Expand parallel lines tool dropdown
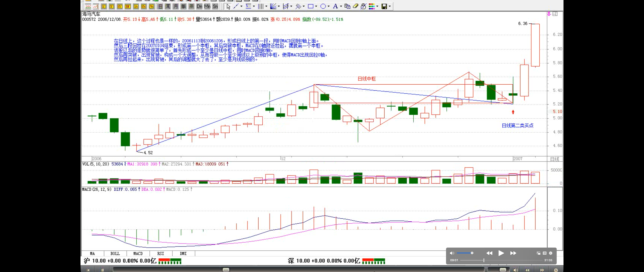This screenshot has height=272, width=644. 304,7
